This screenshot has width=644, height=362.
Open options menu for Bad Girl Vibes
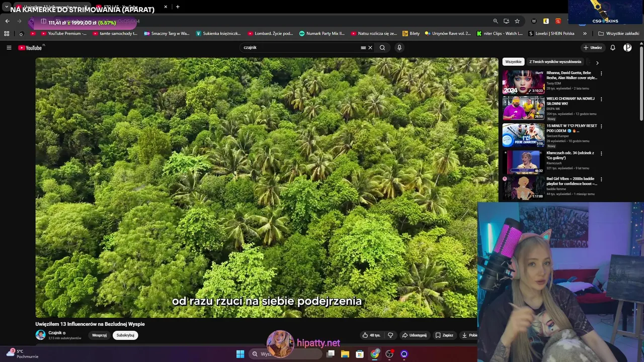point(601,179)
